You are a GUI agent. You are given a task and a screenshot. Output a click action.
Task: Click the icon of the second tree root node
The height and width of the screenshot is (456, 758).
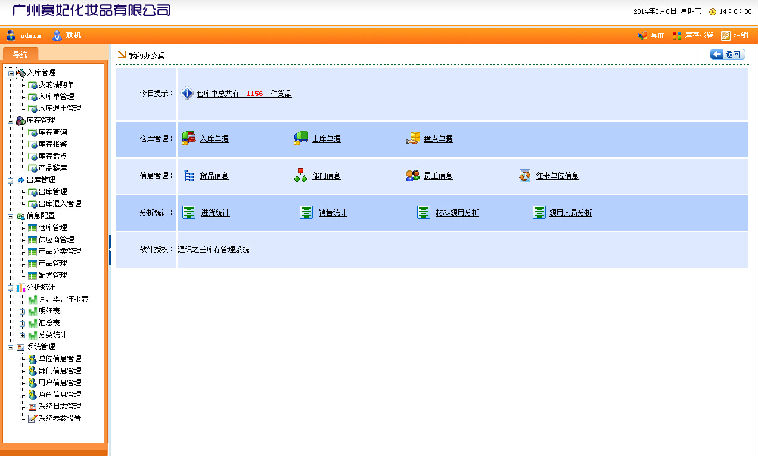pyautogui.click(x=21, y=120)
